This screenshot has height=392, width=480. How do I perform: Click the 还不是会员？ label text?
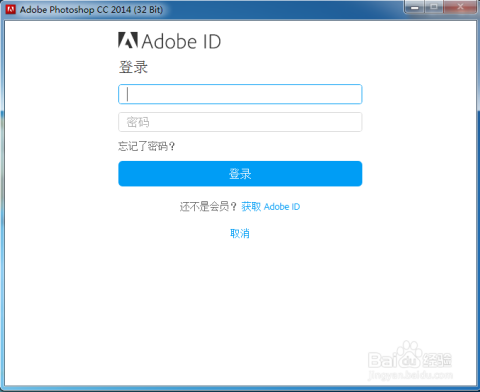click(x=208, y=207)
